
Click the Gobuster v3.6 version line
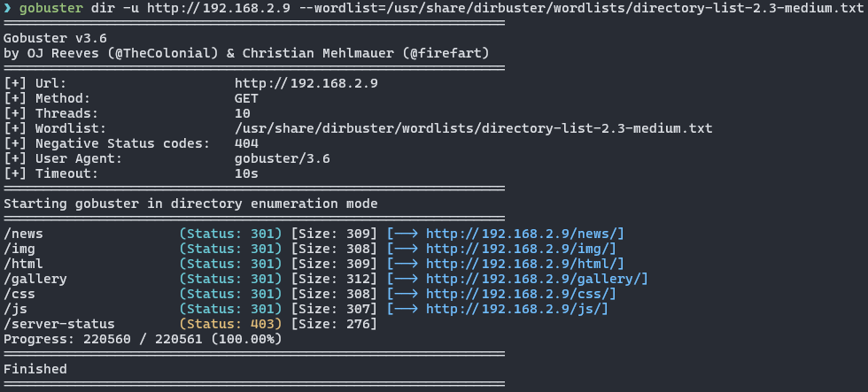coord(55,39)
